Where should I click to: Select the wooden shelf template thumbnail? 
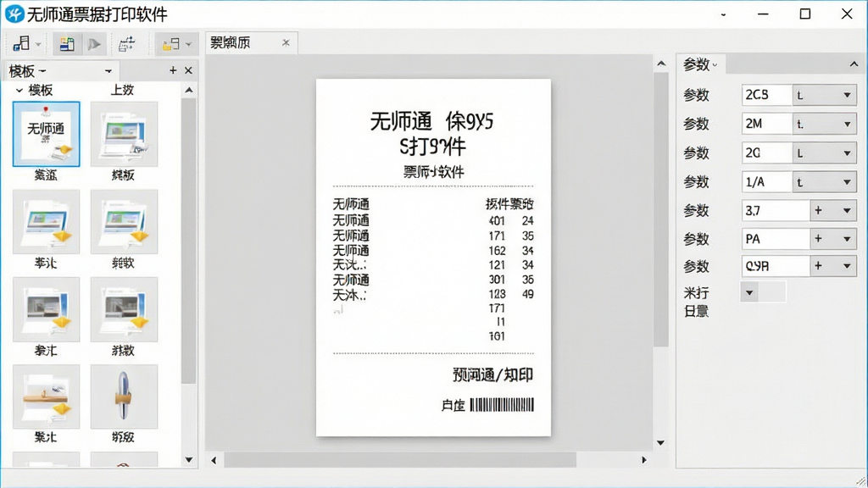tap(46, 396)
